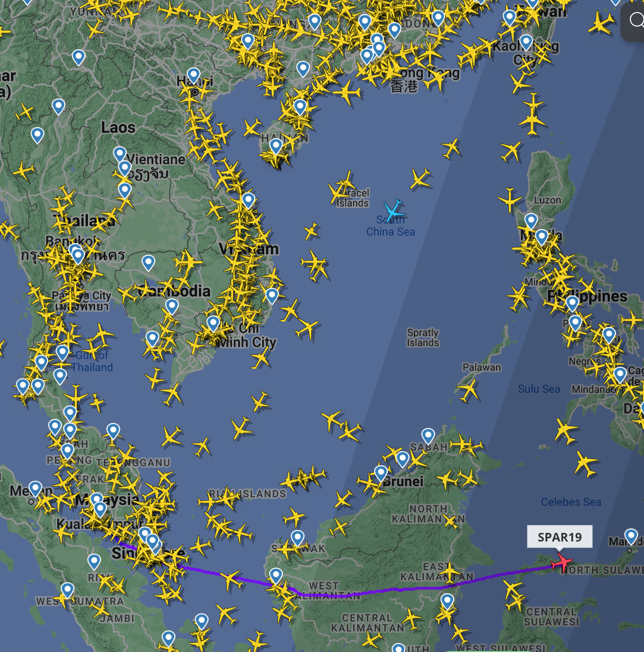644x652 pixels.
Task: Select the yellow aircraft over Palawan
Action: tap(468, 390)
